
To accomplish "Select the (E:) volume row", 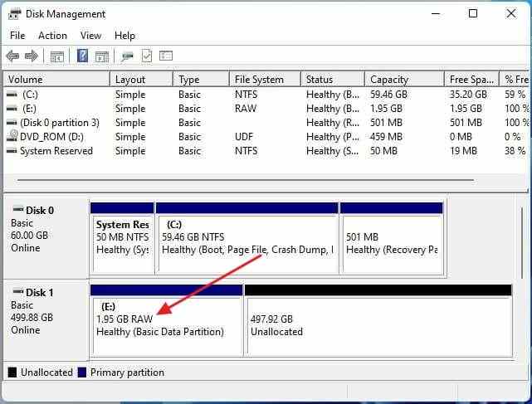I will coord(266,109).
